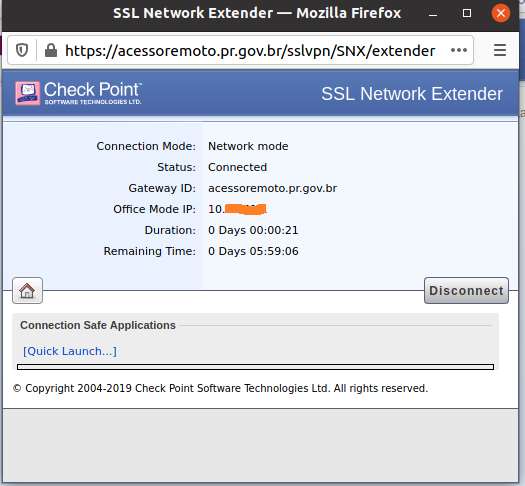Click the Check Point logo

click(79, 93)
